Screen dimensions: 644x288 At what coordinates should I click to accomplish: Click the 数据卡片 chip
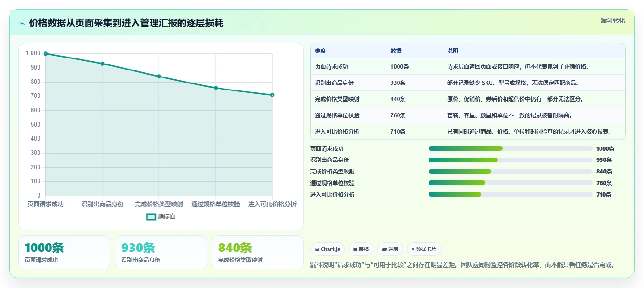[x=424, y=249]
